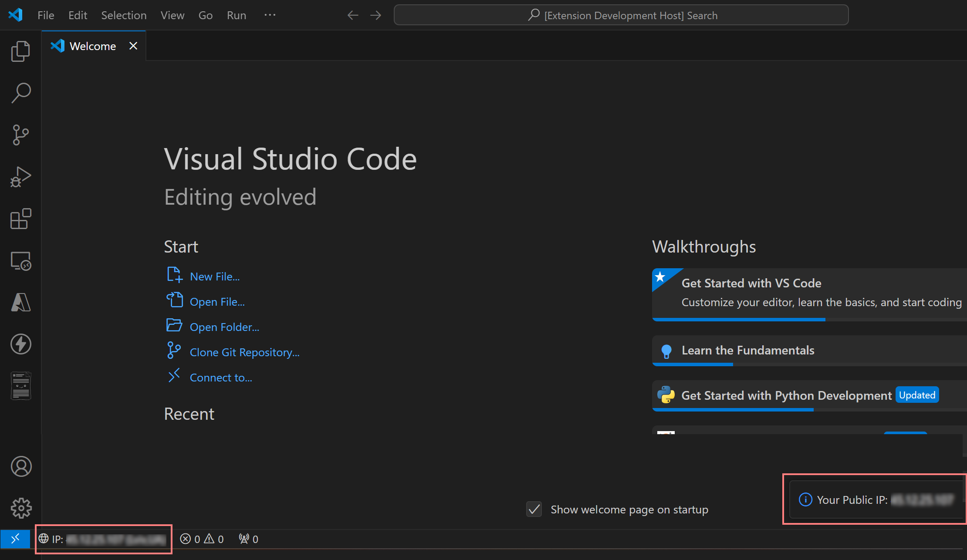The image size is (967, 560).
Task: Toggle Show welcome page on startup
Action: (534, 509)
